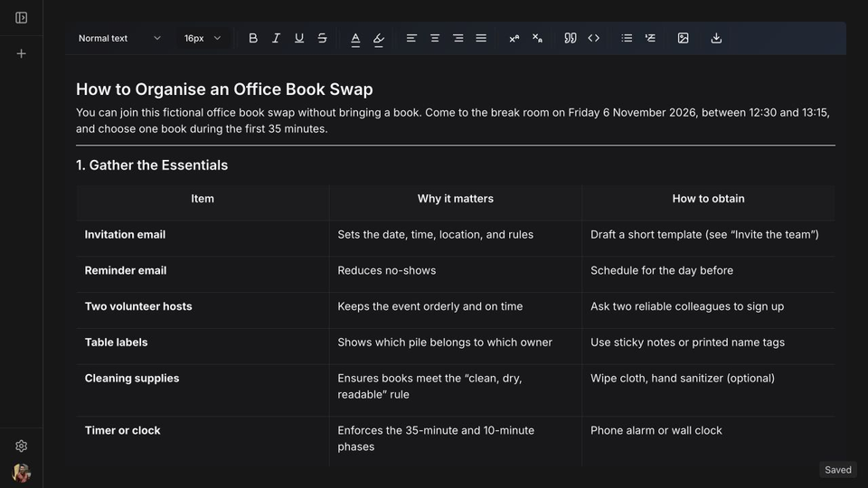
Task: Open the text color picker
Action: 355,38
